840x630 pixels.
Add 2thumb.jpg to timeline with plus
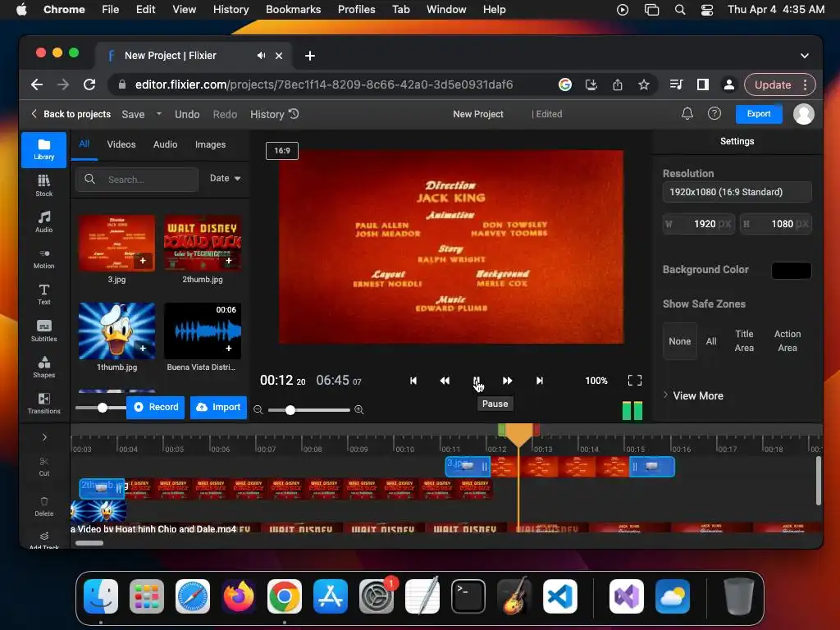(x=229, y=260)
